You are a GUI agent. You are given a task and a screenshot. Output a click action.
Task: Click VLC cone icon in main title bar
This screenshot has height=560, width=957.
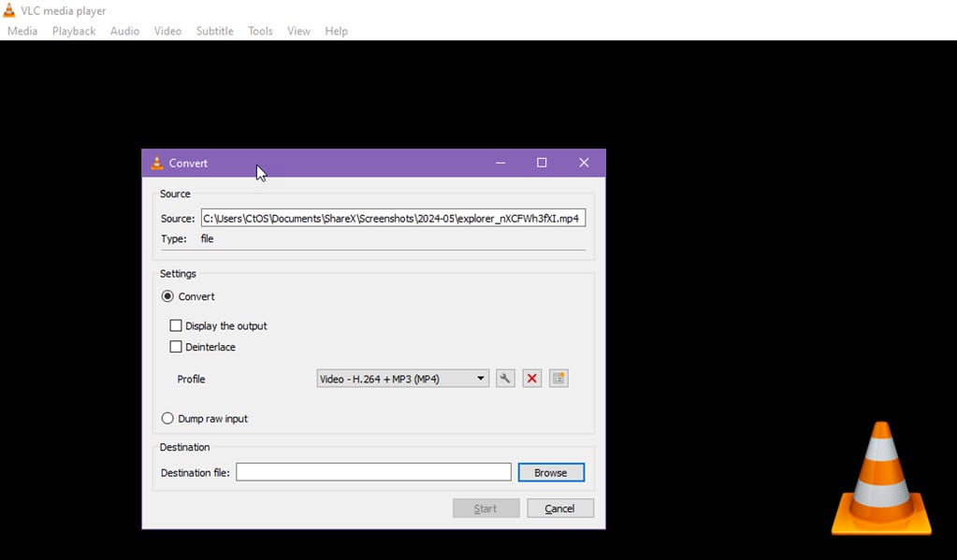coord(9,10)
